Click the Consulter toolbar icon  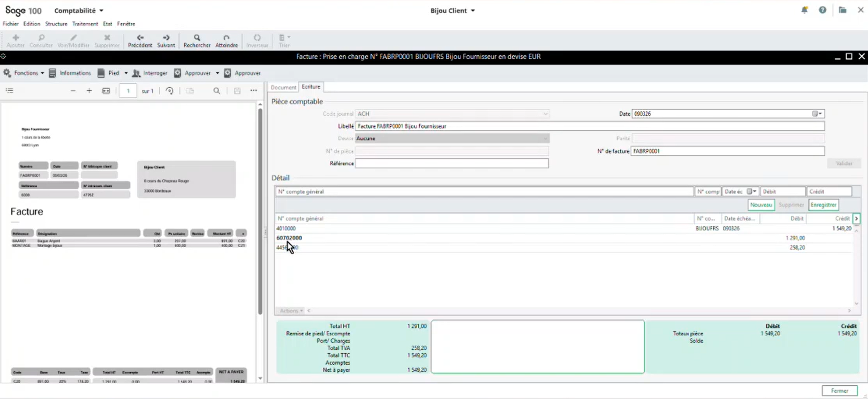tap(41, 38)
